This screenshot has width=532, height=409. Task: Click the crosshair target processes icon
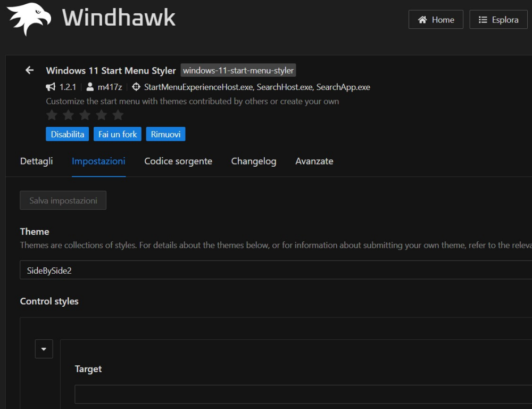[x=136, y=87]
